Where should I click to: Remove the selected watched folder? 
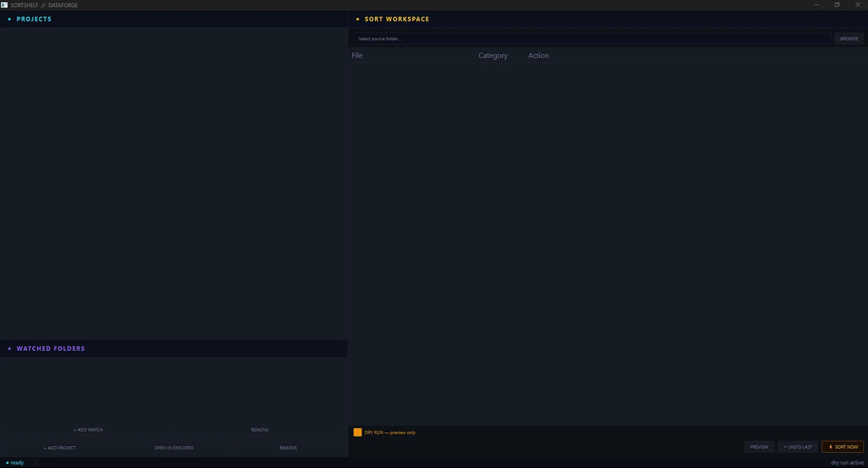[260, 429]
